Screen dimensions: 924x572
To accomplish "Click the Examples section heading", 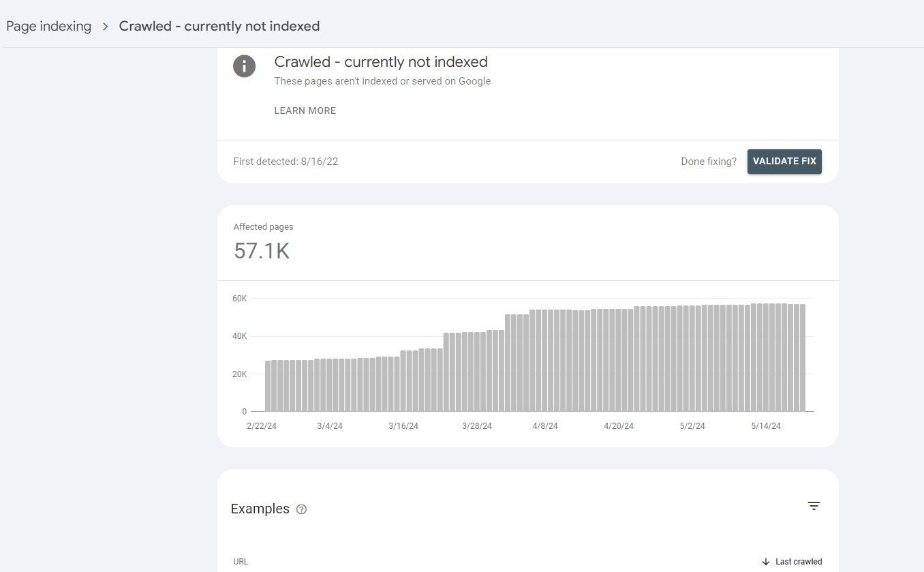I will click(260, 509).
